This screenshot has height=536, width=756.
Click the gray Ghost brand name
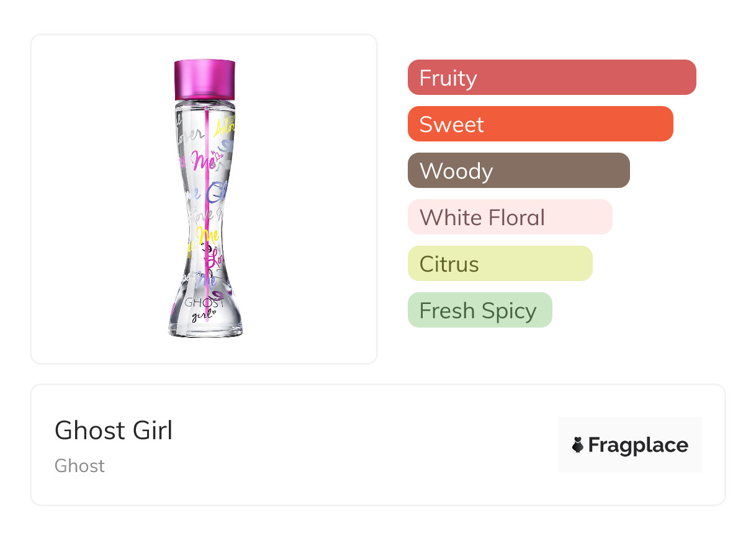click(79, 466)
